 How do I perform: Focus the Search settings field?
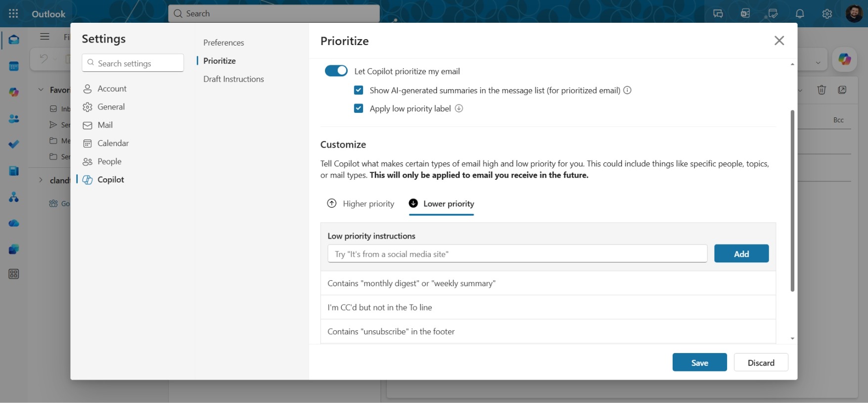[133, 63]
